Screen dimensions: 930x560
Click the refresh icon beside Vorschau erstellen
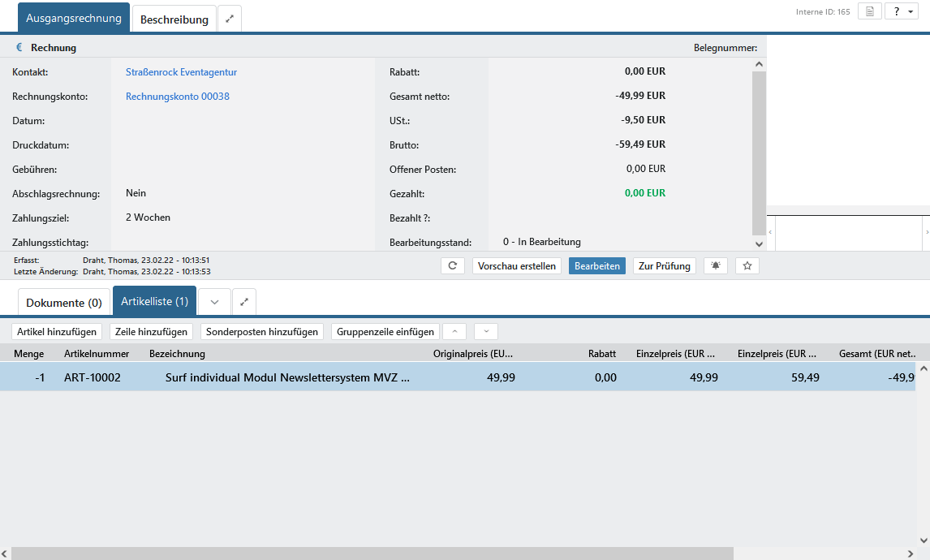click(453, 266)
